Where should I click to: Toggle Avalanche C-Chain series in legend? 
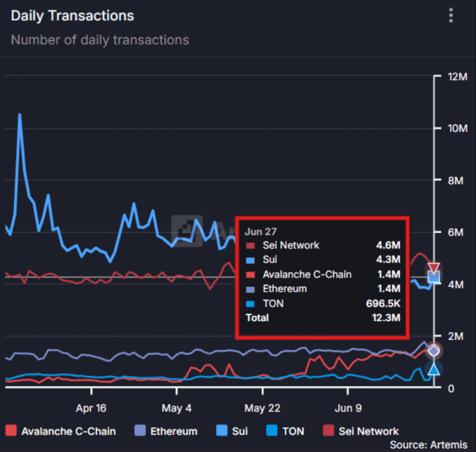tap(61, 431)
